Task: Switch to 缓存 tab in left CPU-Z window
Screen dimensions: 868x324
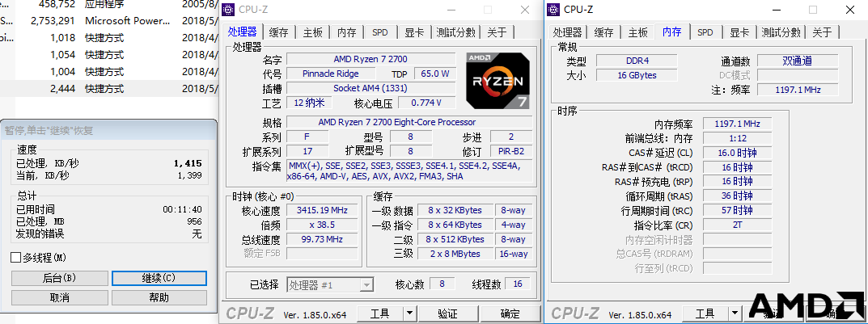Action: coord(279,32)
